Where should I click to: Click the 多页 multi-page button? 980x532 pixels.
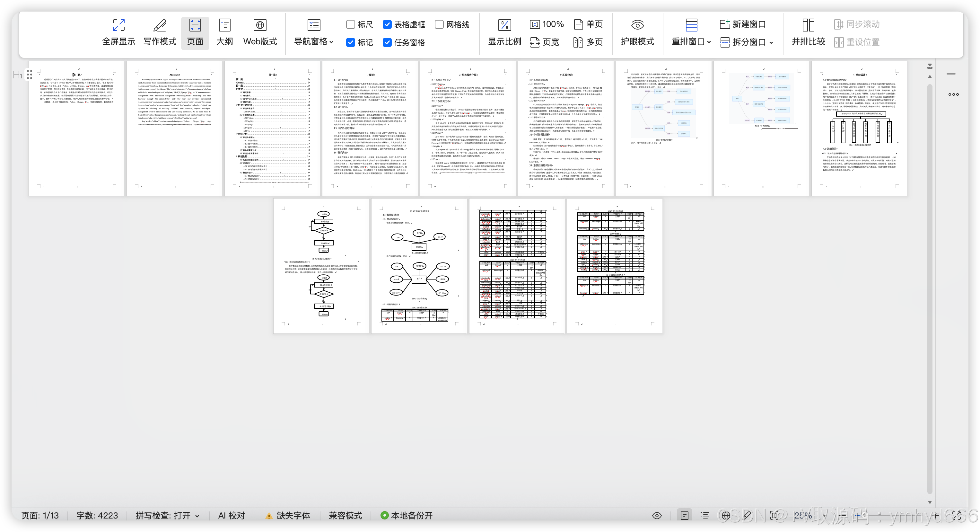[588, 42]
